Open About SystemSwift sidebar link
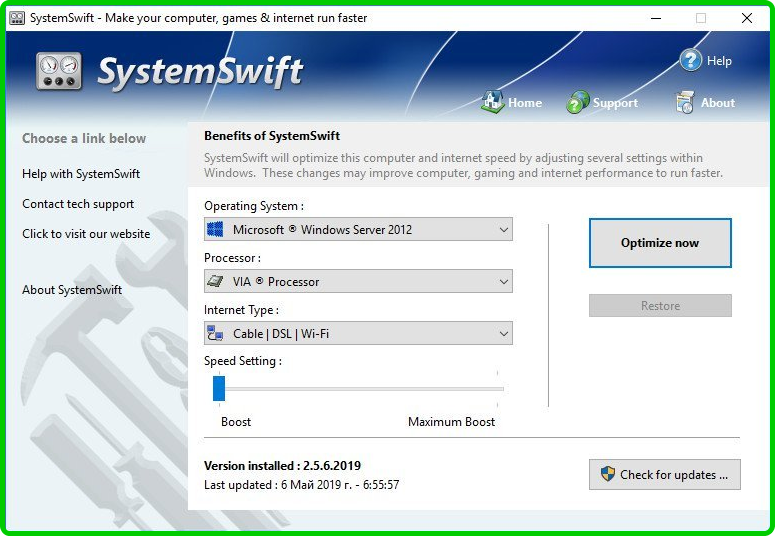 click(x=72, y=290)
